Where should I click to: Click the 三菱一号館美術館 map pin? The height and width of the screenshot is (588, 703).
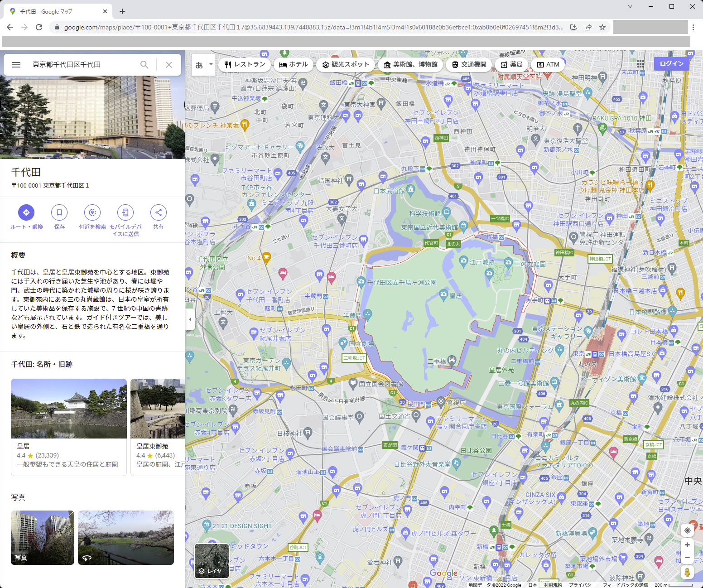pyautogui.click(x=555, y=382)
